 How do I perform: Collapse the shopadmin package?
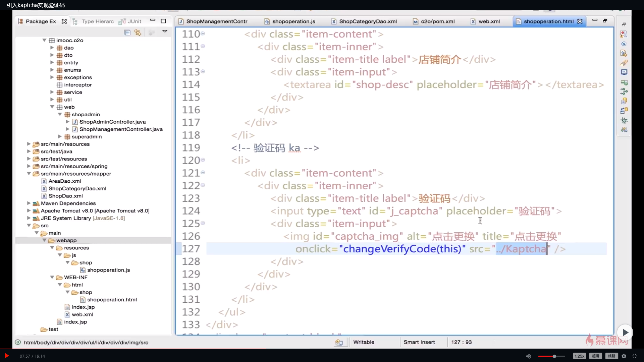click(60, 114)
